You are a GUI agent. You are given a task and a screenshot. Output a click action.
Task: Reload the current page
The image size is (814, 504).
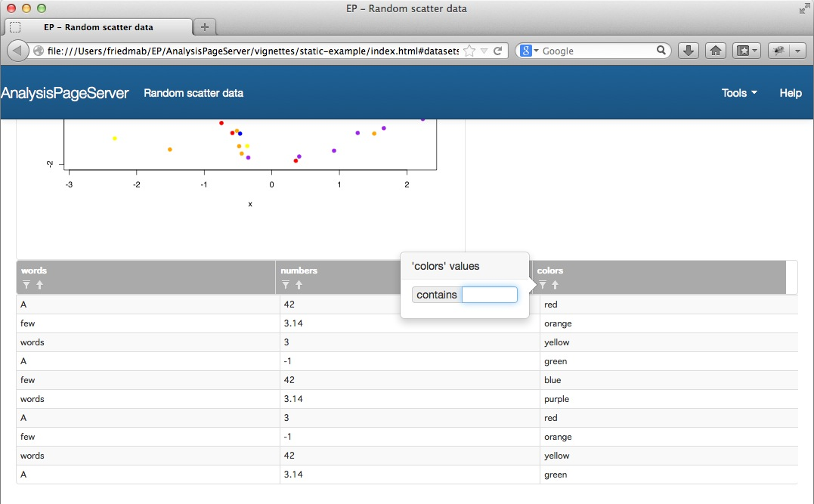tap(498, 51)
